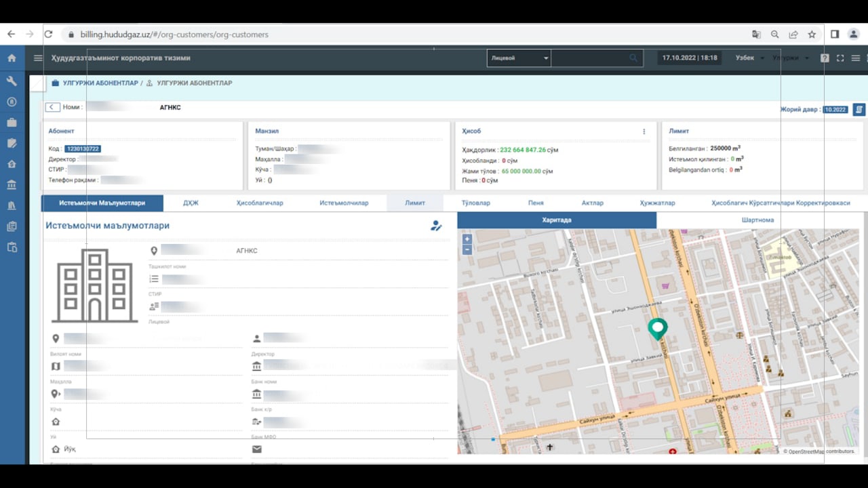Image resolution: width=868 pixels, height=488 pixels.
Task: Switch to the Ҳисоблагичлар tab
Action: 260,203
